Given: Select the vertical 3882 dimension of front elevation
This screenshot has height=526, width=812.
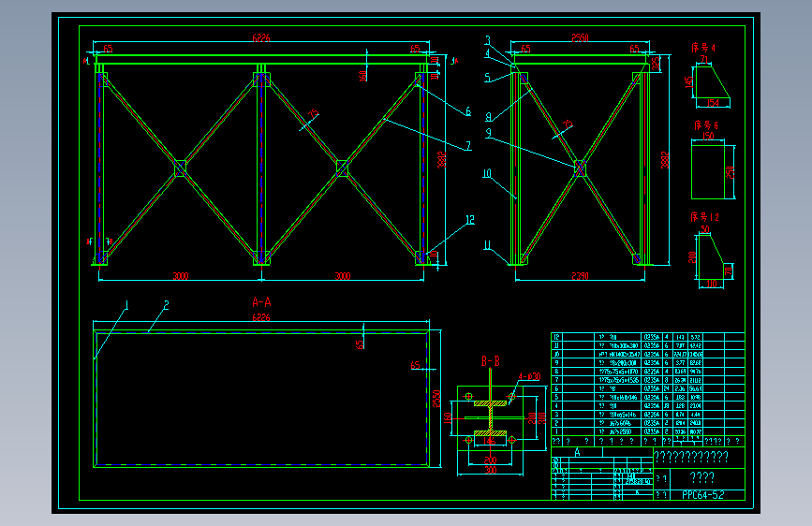Looking at the screenshot, I should (x=441, y=160).
